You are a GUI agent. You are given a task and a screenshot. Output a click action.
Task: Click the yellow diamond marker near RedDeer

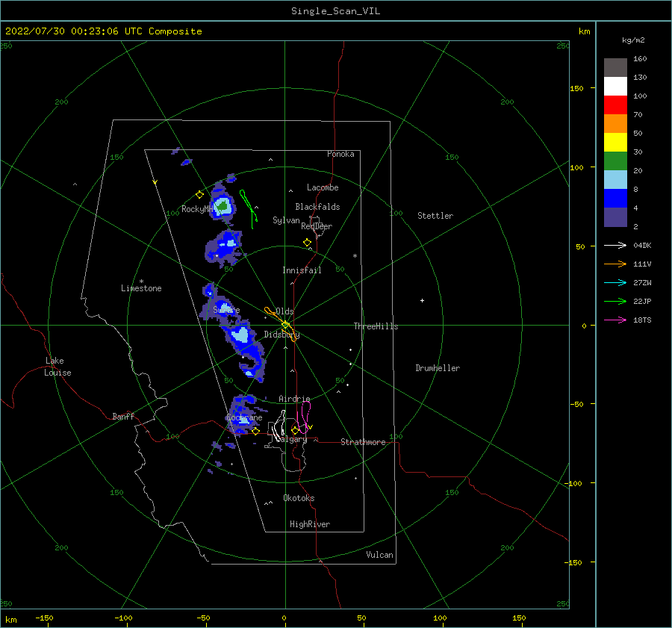pos(308,243)
